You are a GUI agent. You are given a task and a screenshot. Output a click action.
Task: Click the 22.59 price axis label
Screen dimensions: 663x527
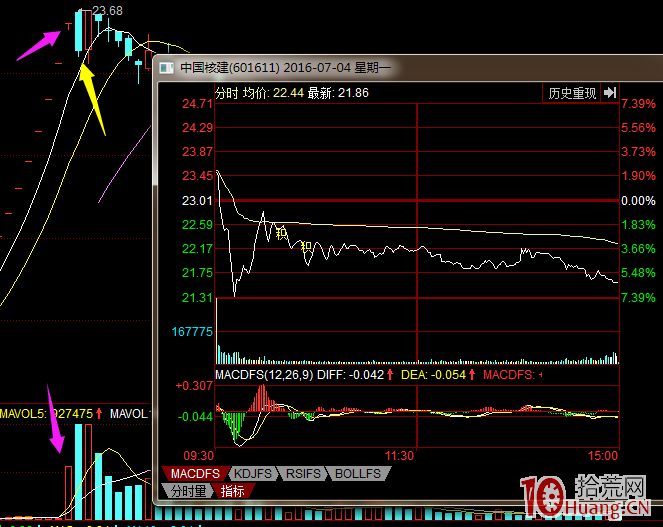pos(197,225)
